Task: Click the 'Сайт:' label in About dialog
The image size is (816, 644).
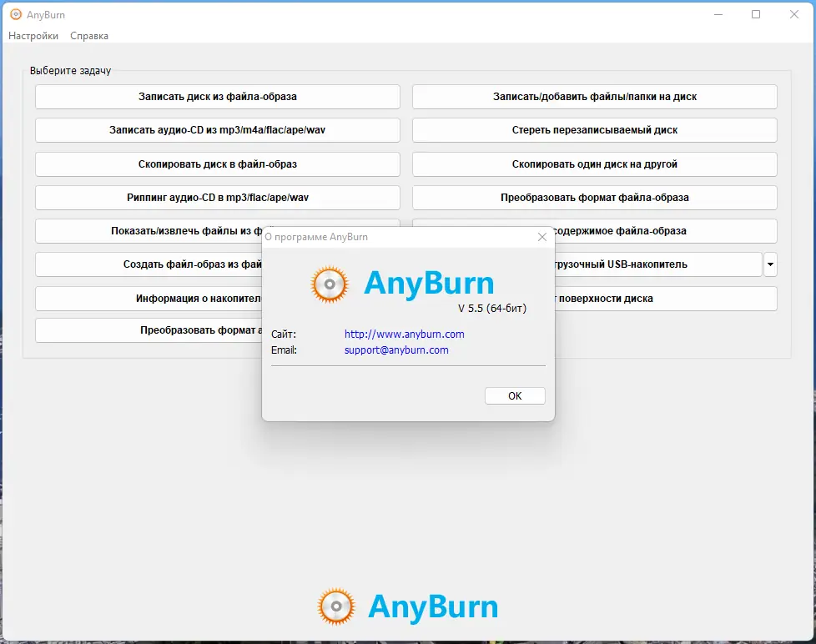Action: pos(284,334)
